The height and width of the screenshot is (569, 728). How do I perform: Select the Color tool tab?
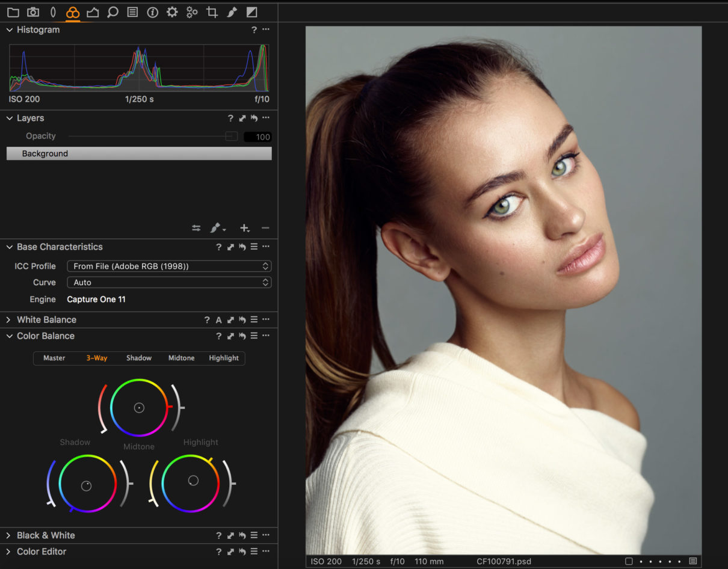(x=72, y=11)
